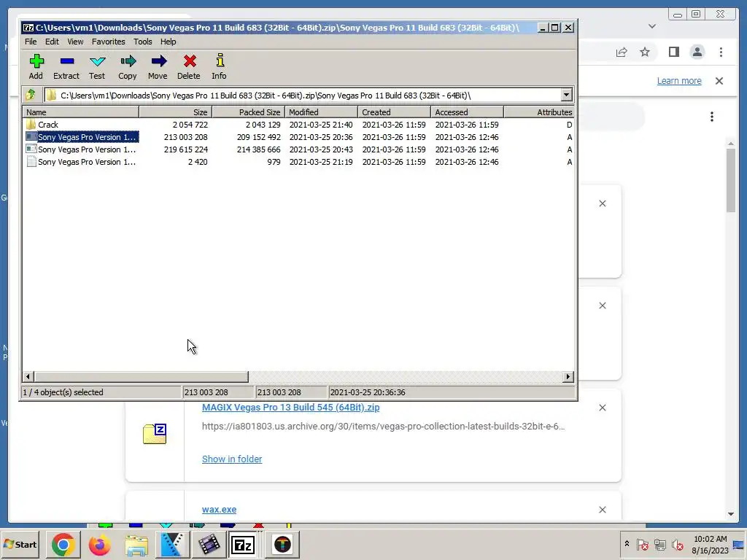Screen dimensions: 747x560
Task: Sort by Packed Size column header
Action: pos(248,112)
